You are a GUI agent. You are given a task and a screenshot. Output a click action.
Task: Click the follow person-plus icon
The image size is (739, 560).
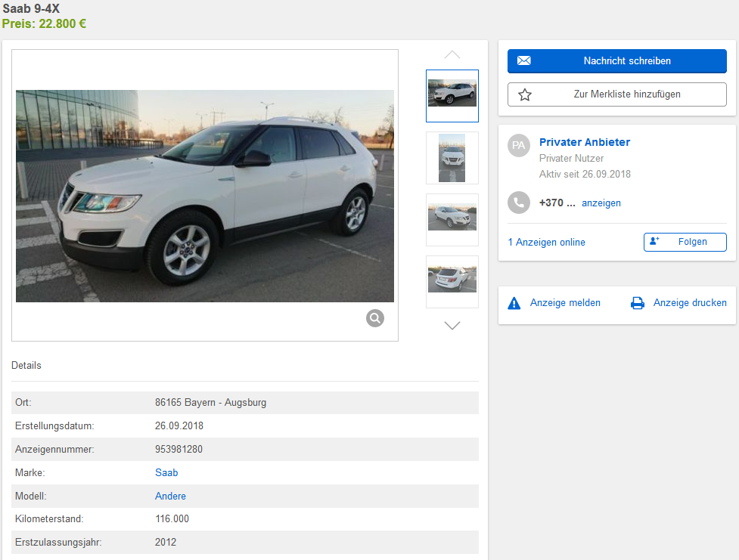tap(654, 241)
